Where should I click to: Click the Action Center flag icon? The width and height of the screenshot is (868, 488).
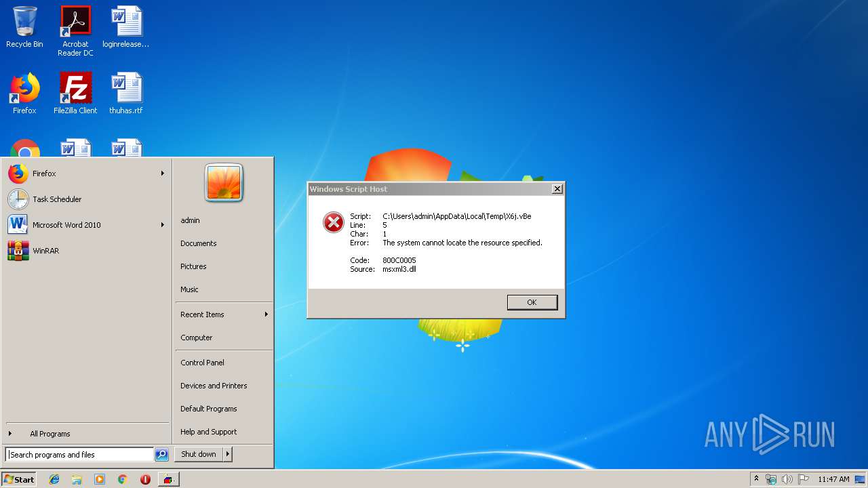[x=804, y=479]
